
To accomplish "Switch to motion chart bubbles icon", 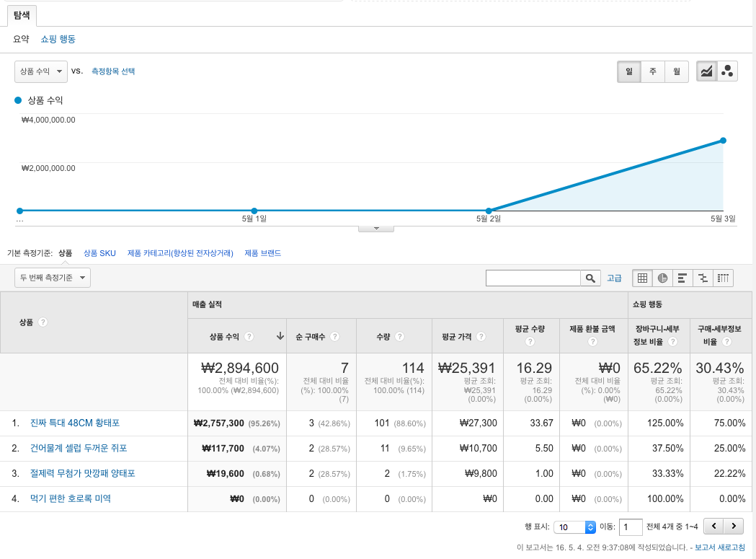I will [x=727, y=71].
